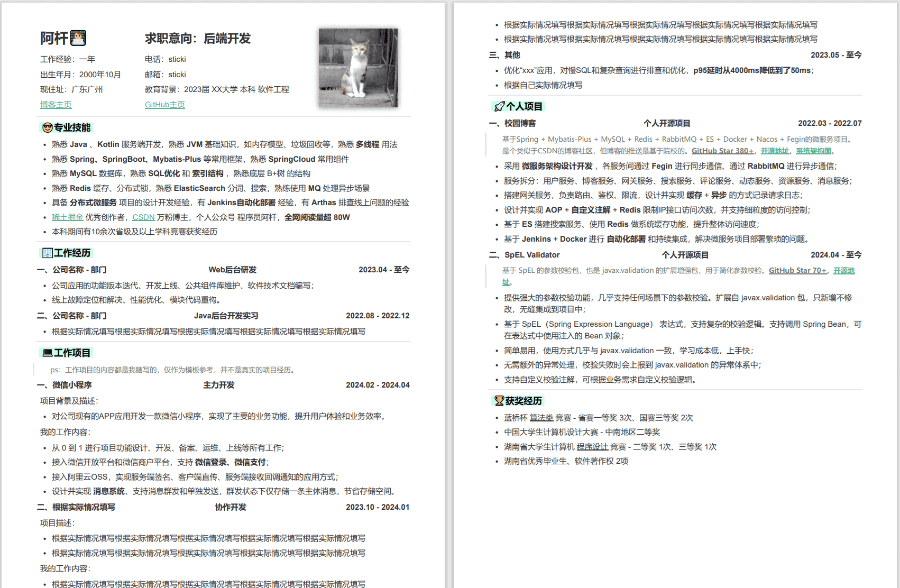900x588 pixels.
Task: Click the trophy icon beside 获奖经历
Action: pyautogui.click(x=499, y=401)
